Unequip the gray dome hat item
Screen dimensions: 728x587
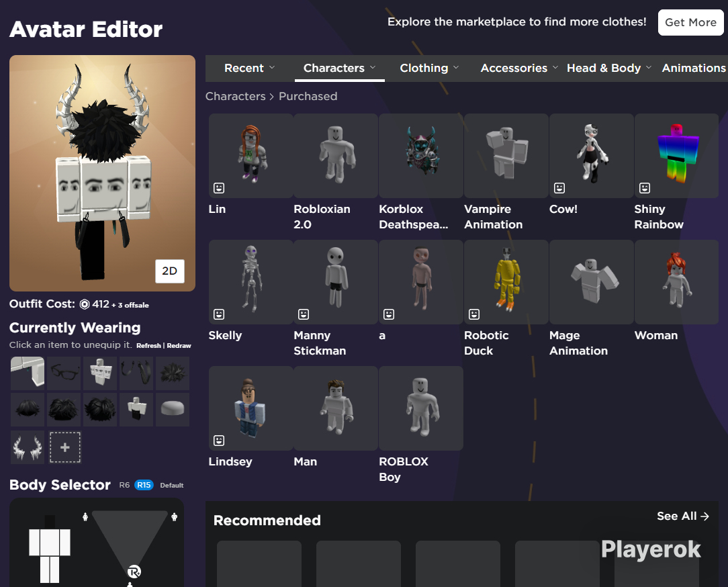click(173, 410)
